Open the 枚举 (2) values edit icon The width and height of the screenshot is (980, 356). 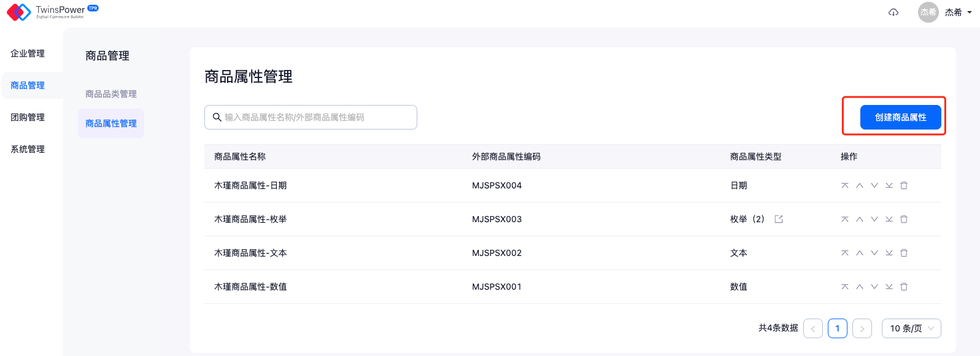779,219
